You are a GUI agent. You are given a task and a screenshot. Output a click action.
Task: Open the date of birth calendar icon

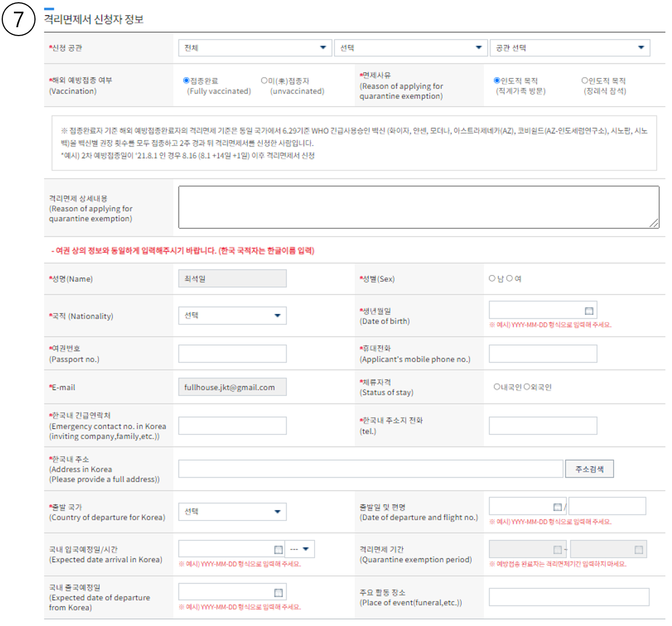point(589,311)
